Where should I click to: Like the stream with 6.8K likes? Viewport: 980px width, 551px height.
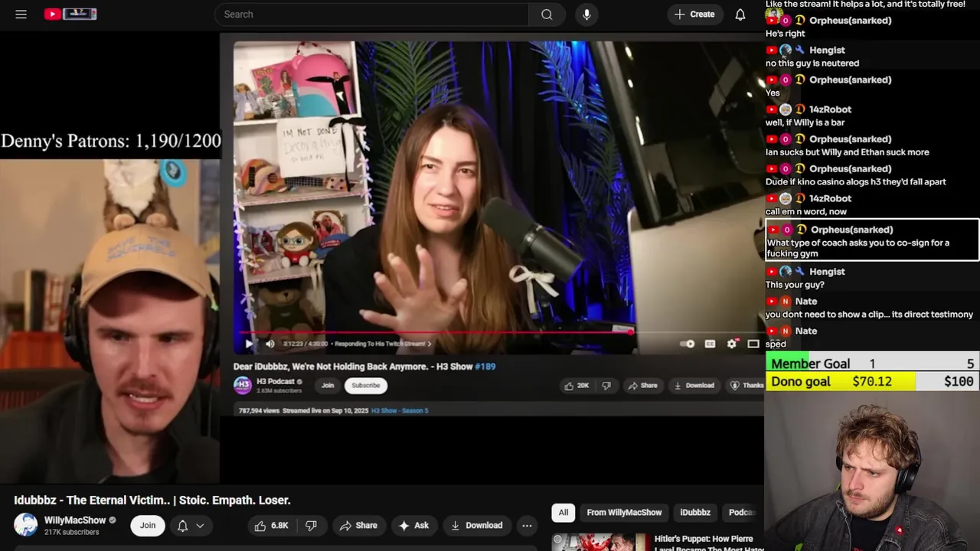coord(272,526)
